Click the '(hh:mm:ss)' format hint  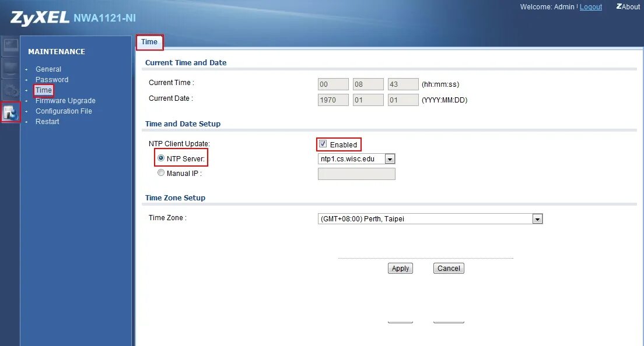[440, 84]
